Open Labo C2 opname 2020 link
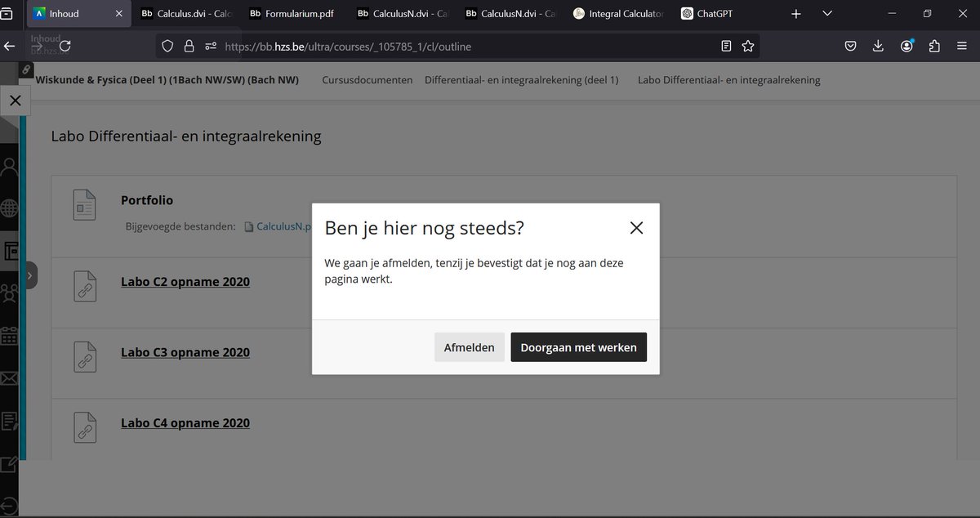 click(185, 282)
